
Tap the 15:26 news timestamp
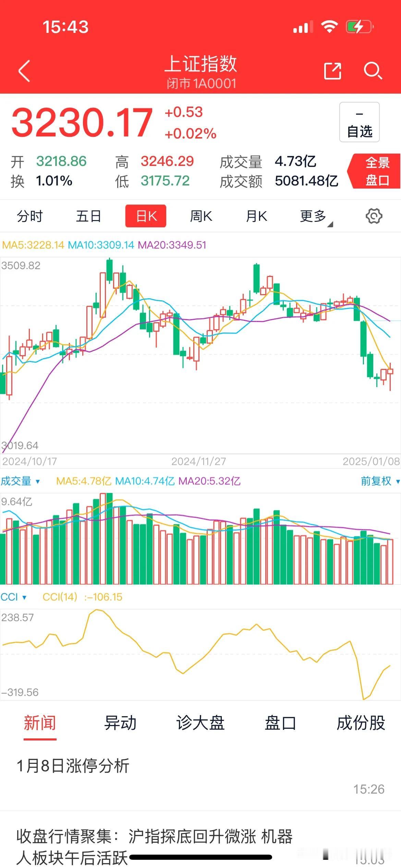coord(369,789)
